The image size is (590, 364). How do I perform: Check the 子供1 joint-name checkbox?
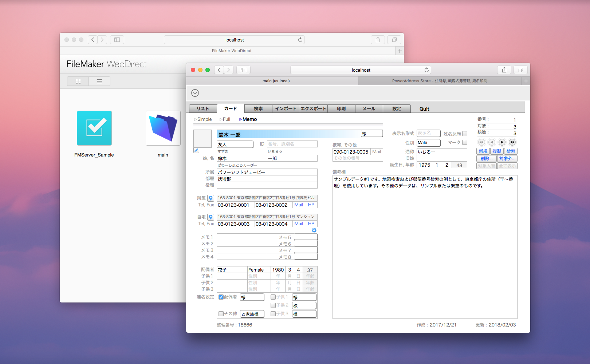[x=273, y=297]
